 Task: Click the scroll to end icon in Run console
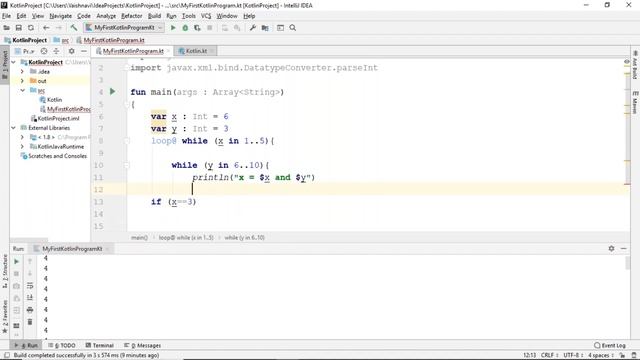[30, 298]
